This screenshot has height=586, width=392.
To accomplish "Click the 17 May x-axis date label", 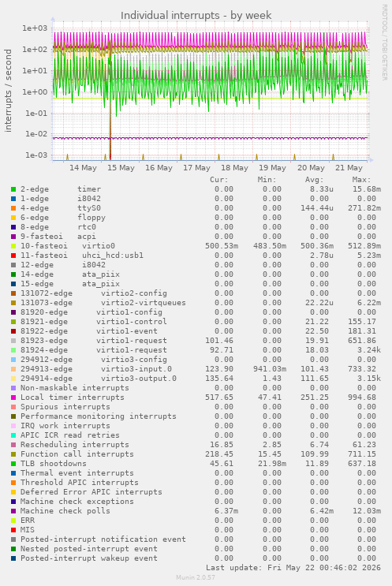I will click(x=196, y=168).
